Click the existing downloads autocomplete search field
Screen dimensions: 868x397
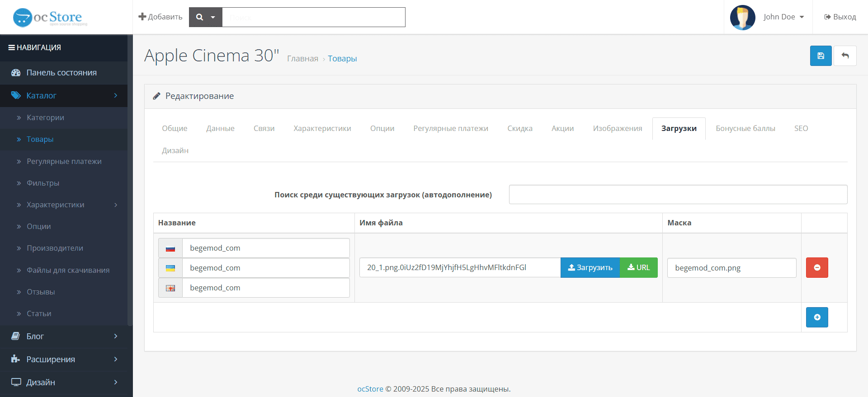click(x=678, y=194)
